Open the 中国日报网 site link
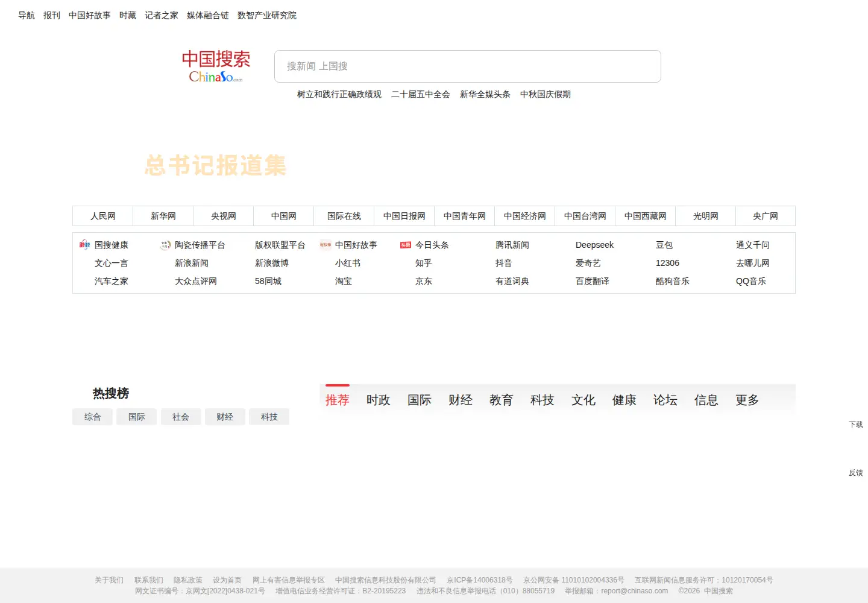This screenshot has width=868, height=603. point(404,216)
